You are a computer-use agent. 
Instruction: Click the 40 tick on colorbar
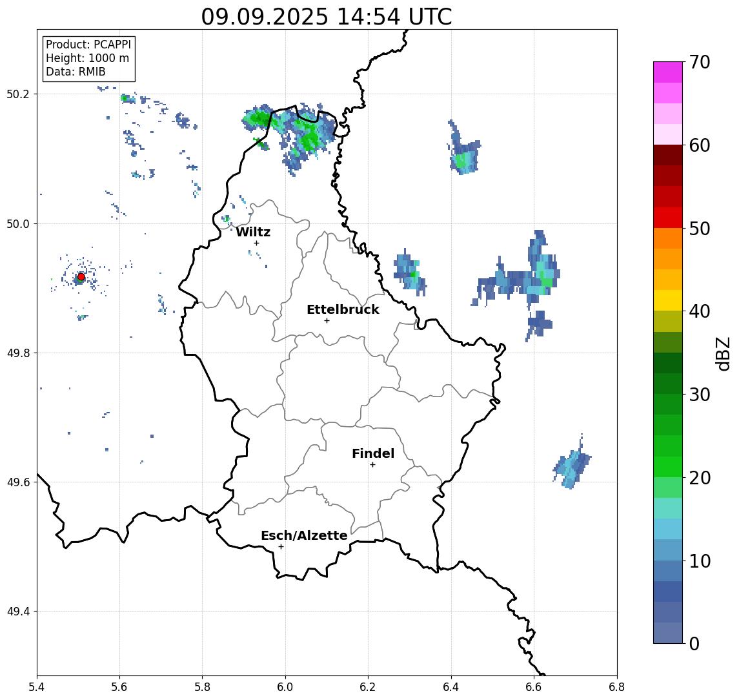click(700, 311)
